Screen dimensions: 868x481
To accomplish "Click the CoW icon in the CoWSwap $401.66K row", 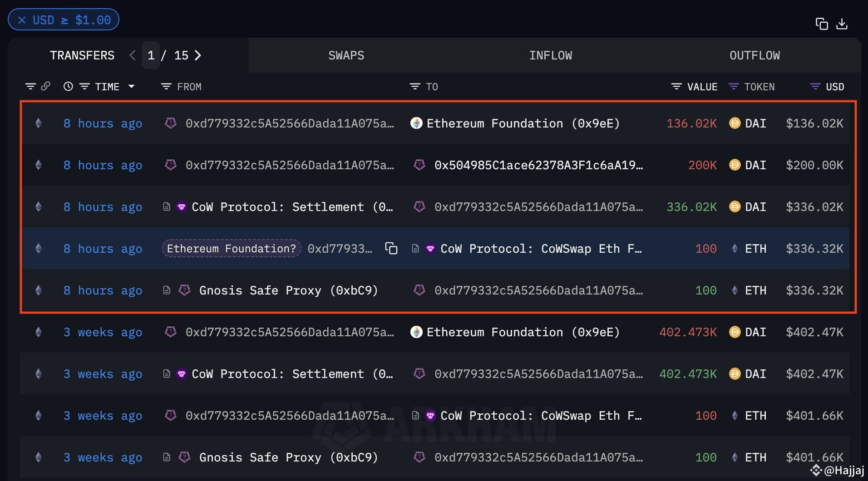I will [x=430, y=416].
